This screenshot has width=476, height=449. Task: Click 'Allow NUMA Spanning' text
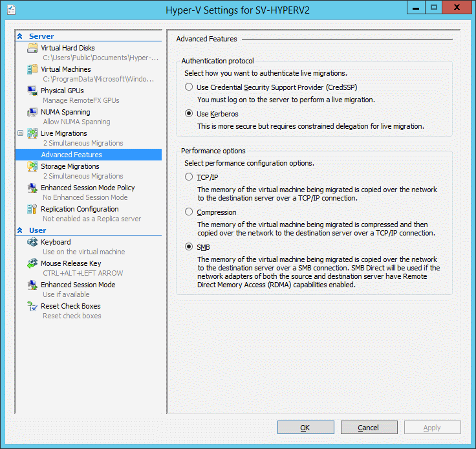(76, 122)
